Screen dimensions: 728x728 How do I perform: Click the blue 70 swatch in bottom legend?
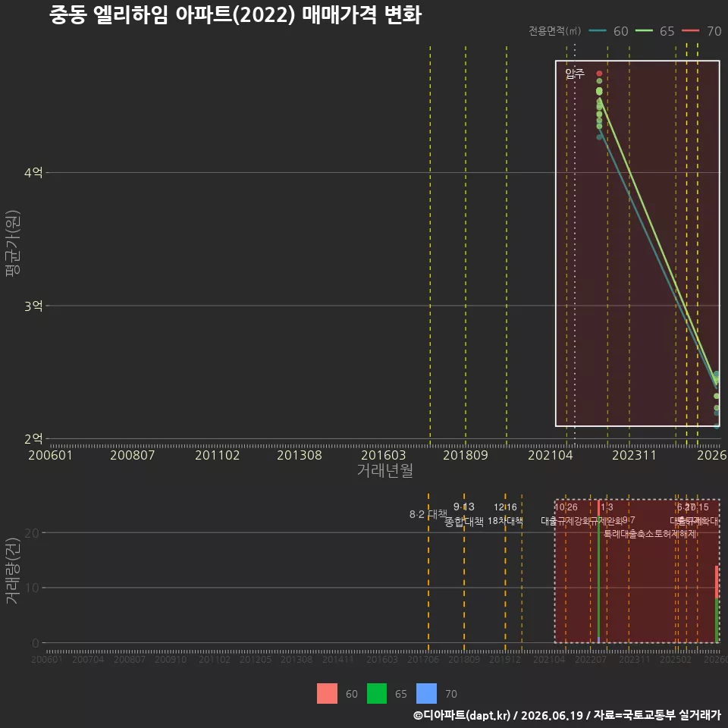[427, 694]
